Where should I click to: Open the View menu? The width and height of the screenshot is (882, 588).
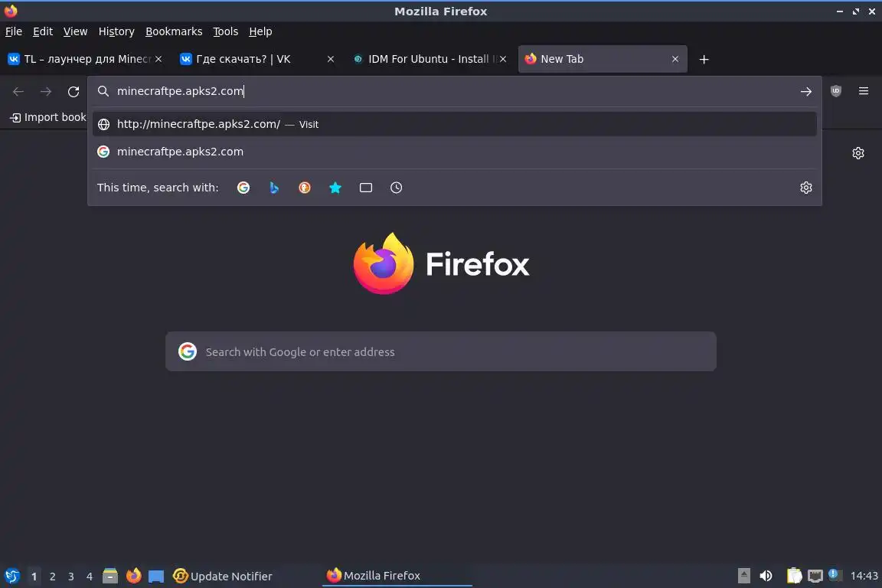75,31
